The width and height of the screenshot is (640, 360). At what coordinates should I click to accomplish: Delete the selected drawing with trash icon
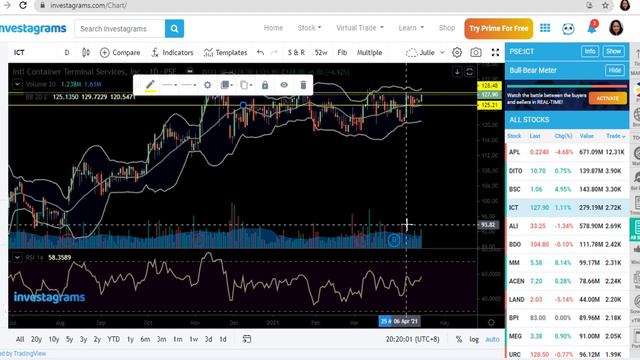pos(303,85)
